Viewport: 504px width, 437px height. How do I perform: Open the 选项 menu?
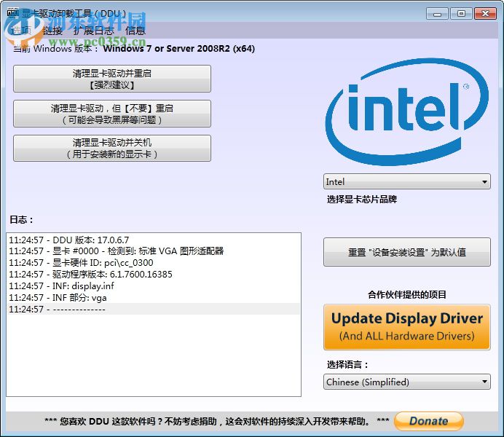pyautogui.click(x=21, y=31)
